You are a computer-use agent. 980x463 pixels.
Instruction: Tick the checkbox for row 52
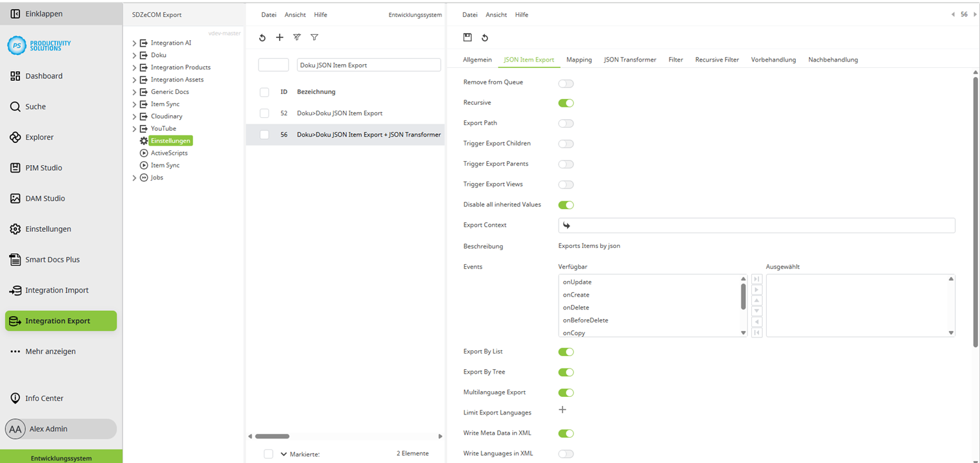[x=264, y=113]
